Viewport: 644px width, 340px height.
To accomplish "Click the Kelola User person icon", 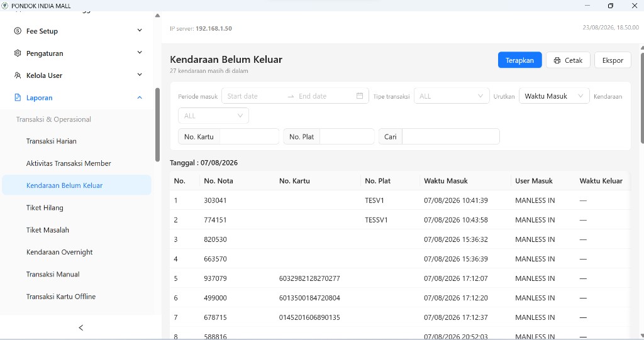I will click(x=18, y=75).
